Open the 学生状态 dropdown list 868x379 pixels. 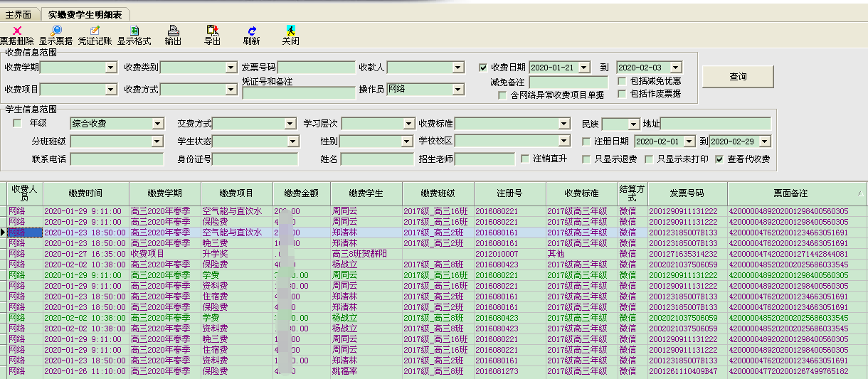[x=290, y=142]
